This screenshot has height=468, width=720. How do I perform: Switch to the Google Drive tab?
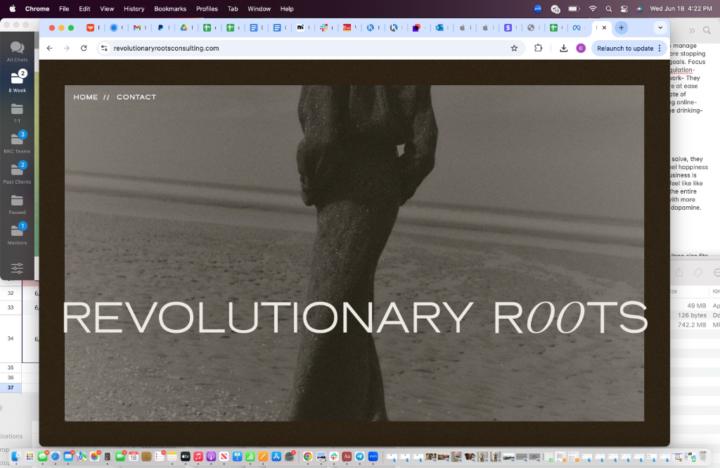pyautogui.click(x=184, y=28)
